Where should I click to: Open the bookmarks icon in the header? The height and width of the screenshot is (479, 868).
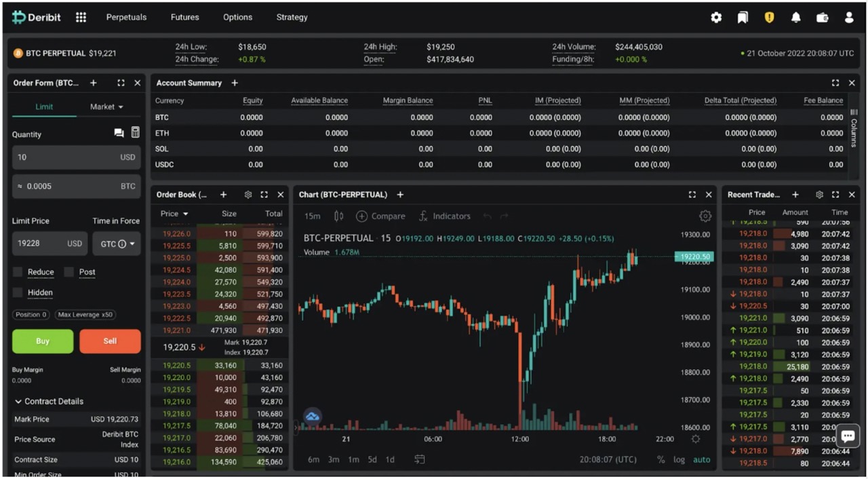point(743,17)
